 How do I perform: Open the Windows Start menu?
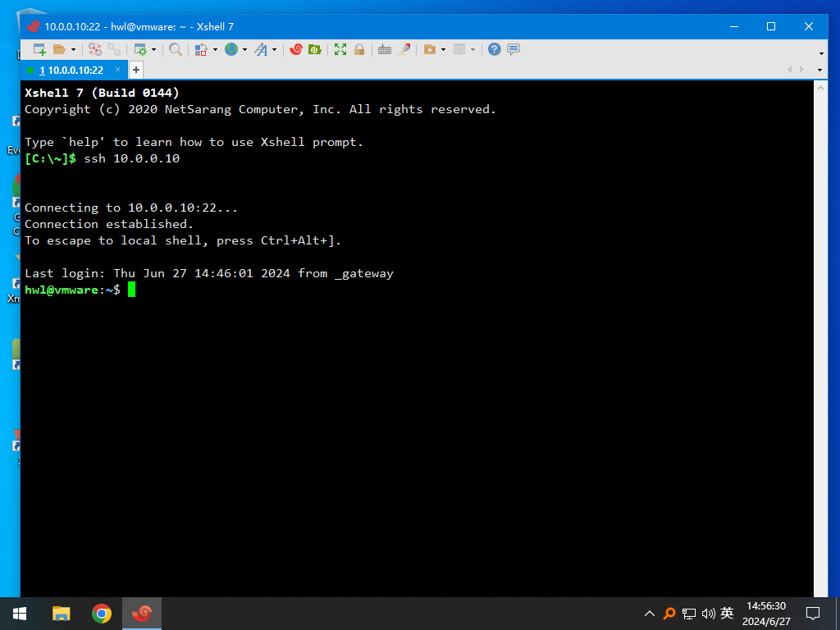[x=20, y=614]
